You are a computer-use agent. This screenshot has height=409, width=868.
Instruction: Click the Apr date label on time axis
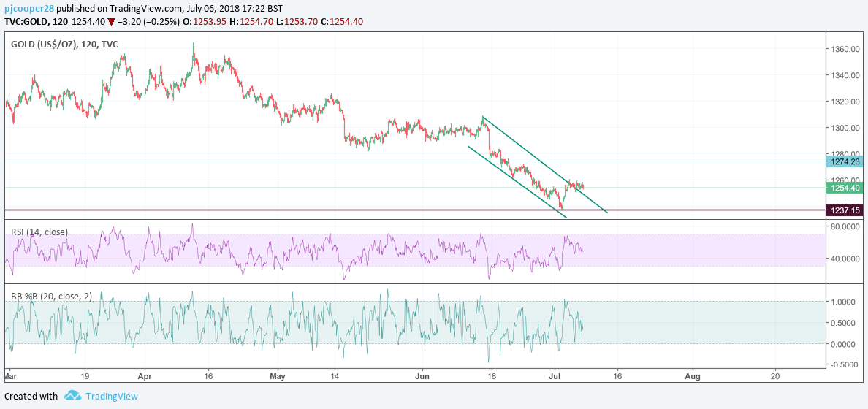pyautogui.click(x=145, y=376)
